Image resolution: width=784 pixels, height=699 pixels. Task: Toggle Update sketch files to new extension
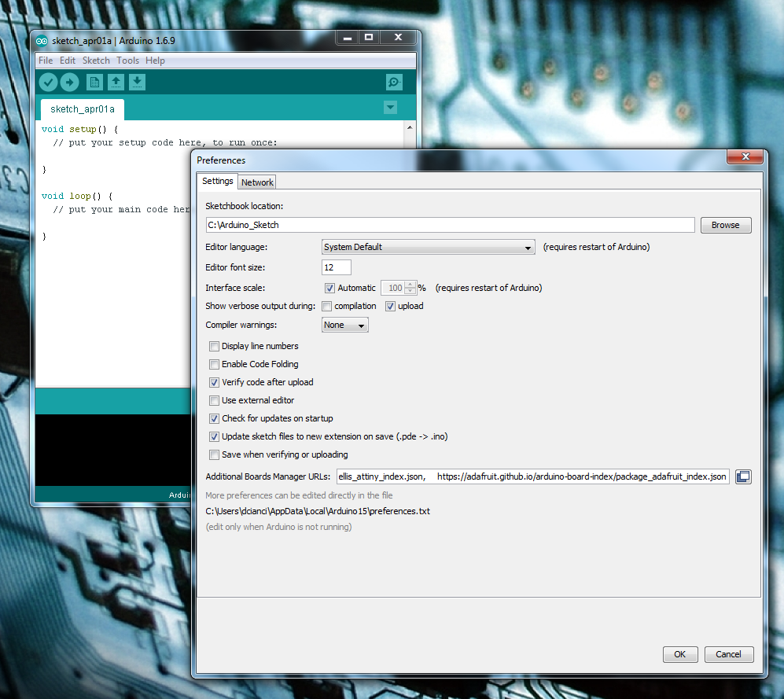tap(214, 436)
